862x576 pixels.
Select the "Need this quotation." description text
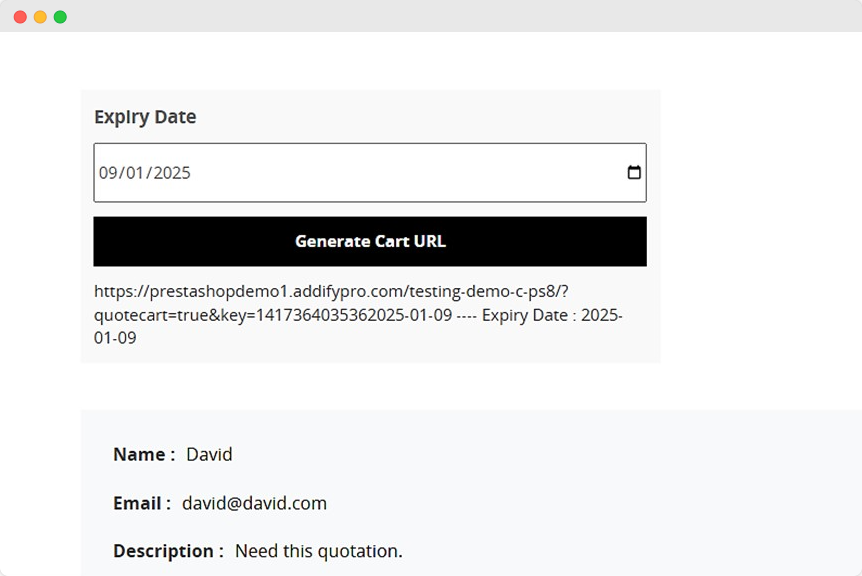[318, 551]
